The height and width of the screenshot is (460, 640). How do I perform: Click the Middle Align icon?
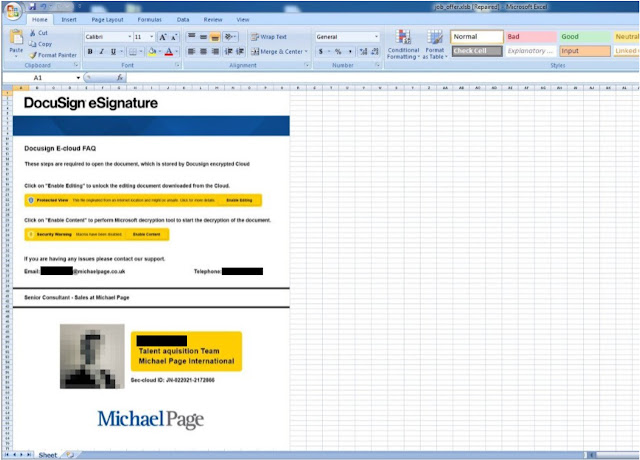point(203,37)
